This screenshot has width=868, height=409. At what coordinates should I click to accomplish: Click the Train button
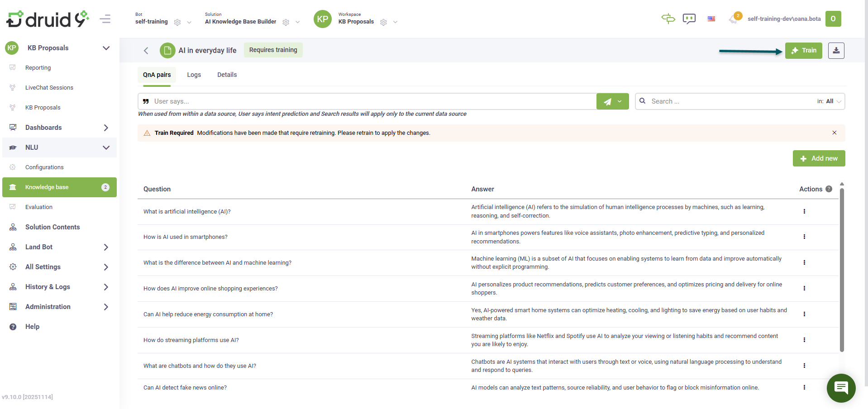pyautogui.click(x=804, y=51)
